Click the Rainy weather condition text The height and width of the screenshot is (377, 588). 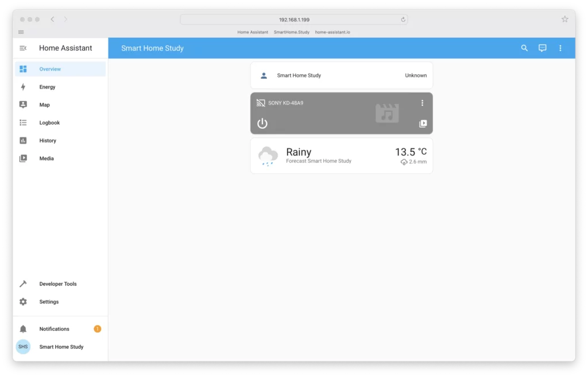(x=299, y=152)
